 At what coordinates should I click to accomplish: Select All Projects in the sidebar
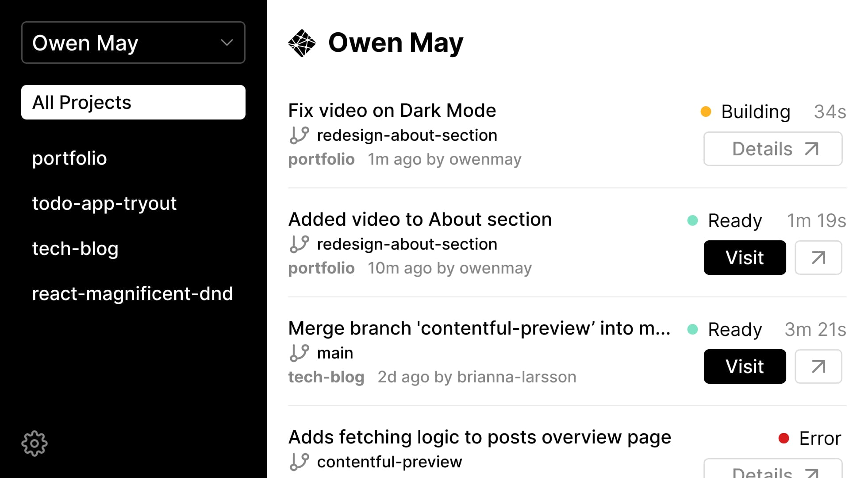(133, 102)
